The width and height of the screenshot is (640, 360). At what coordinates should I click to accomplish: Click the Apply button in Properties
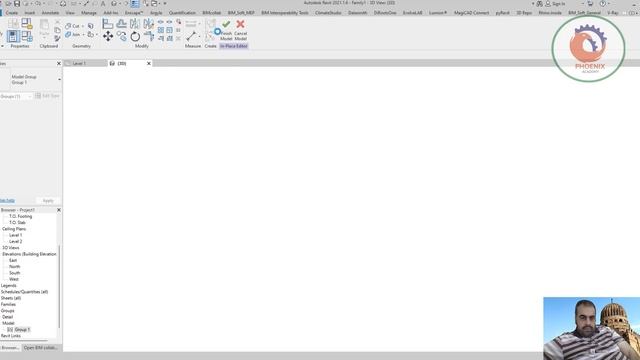point(48,200)
